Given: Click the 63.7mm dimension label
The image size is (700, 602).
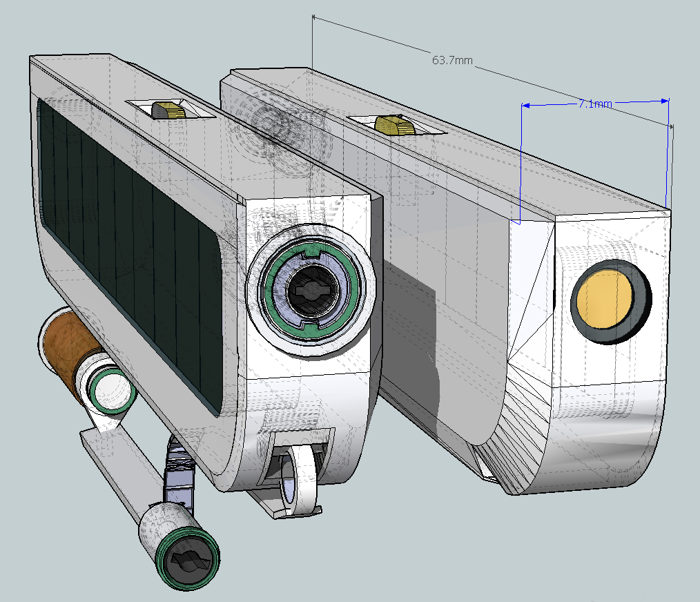Looking at the screenshot, I should [x=452, y=60].
